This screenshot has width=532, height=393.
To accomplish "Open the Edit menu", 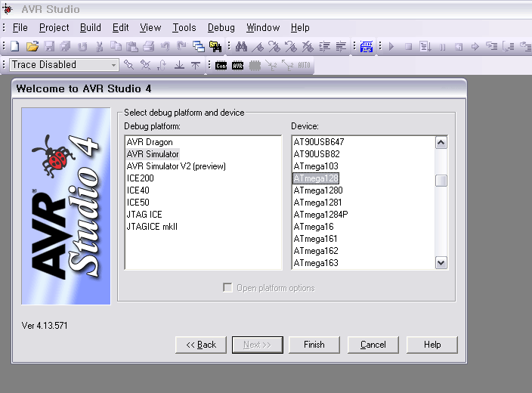I will click(120, 27).
